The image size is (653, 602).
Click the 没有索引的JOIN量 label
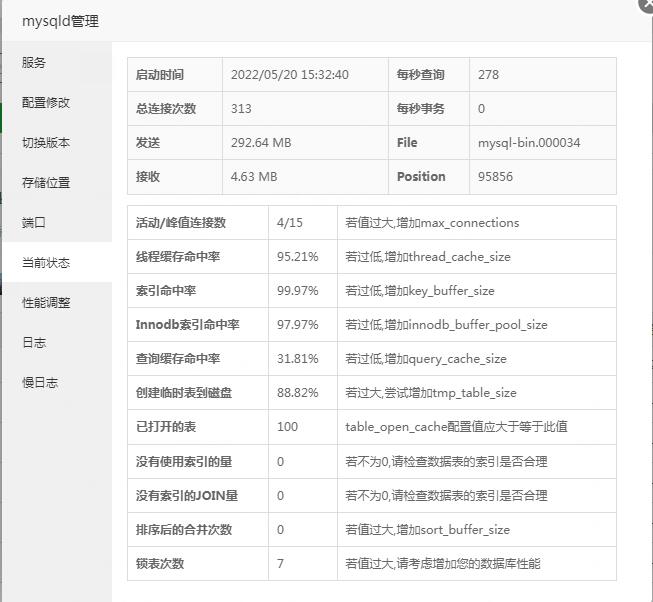[187, 495]
